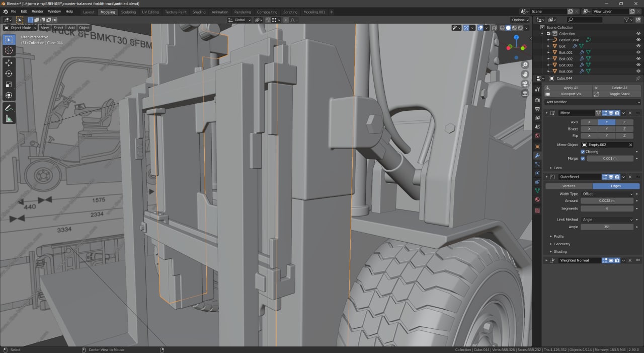Choose the Transform tool
Screen dimensions: 644x353
point(9,95)
